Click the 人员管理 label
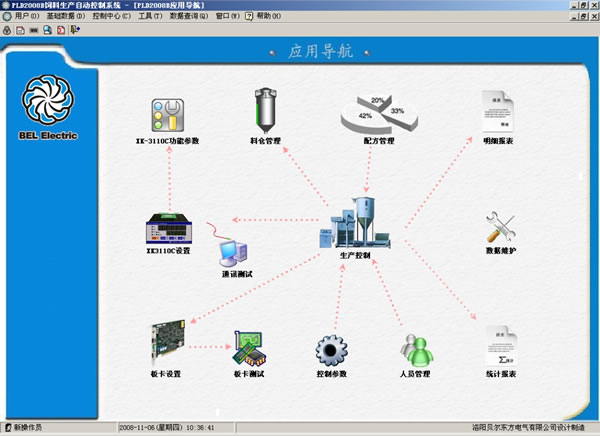 [x=415, y=374]
